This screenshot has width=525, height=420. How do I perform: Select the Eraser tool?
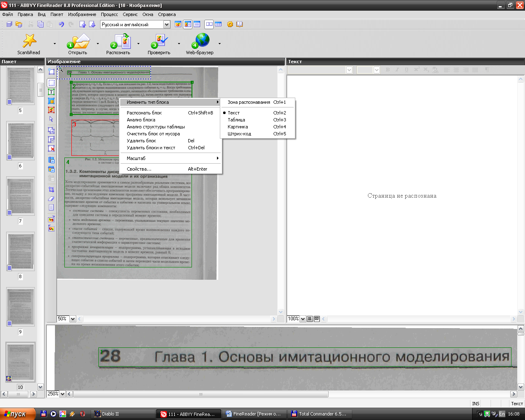coord(51,199)
